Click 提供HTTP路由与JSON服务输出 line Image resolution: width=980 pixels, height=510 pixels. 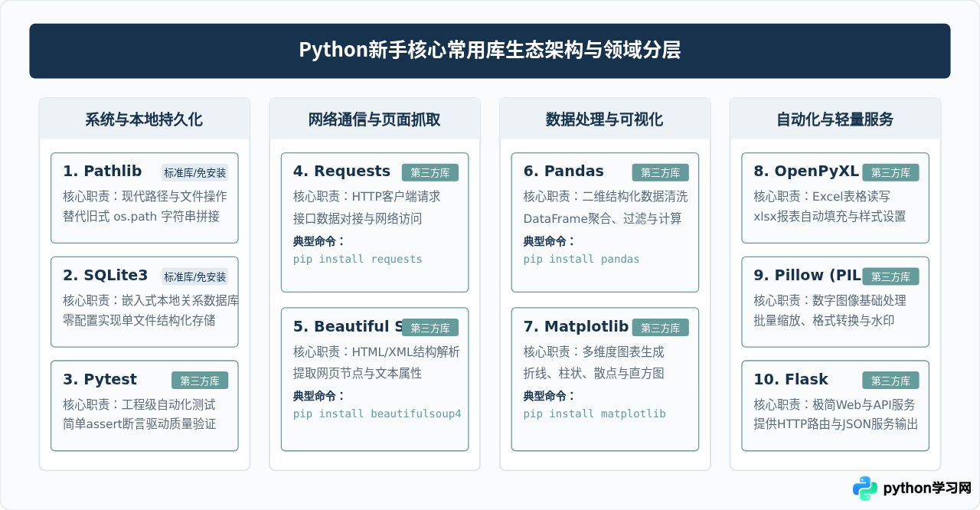pos(836,424)
